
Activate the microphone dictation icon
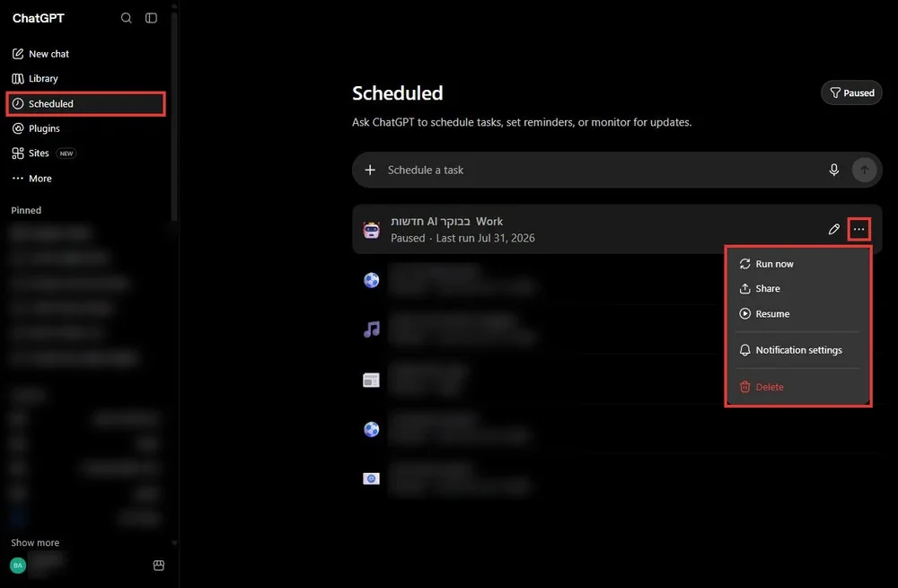tap(834, 170)
